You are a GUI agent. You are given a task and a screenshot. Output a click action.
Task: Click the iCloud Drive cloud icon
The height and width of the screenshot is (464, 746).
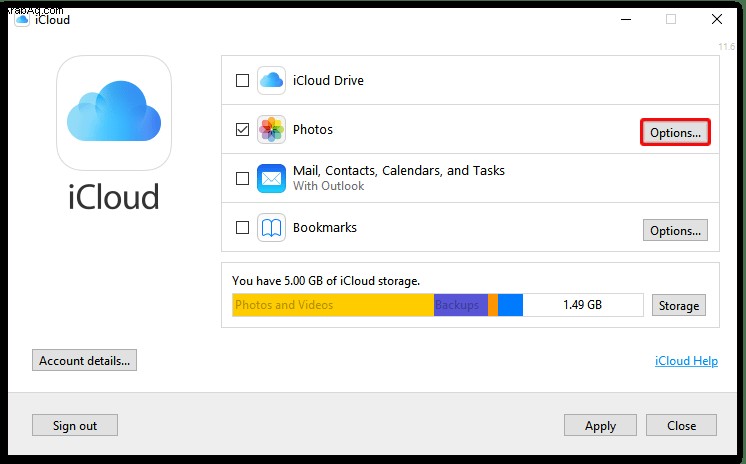pyautogui.click(x=271, y=80)
